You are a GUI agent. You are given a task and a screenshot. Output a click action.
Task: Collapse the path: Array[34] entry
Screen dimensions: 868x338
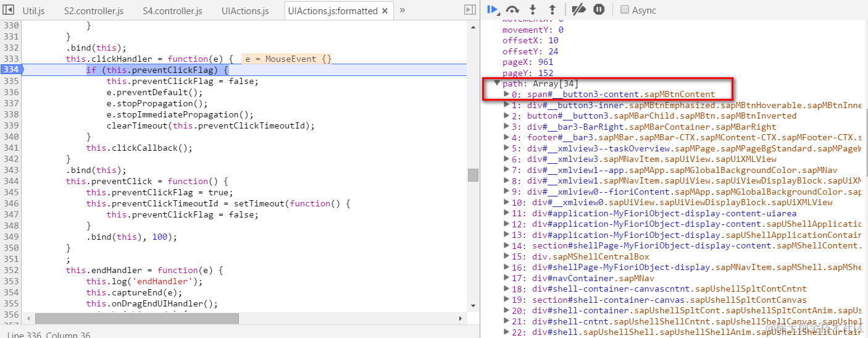coord(497,83)
